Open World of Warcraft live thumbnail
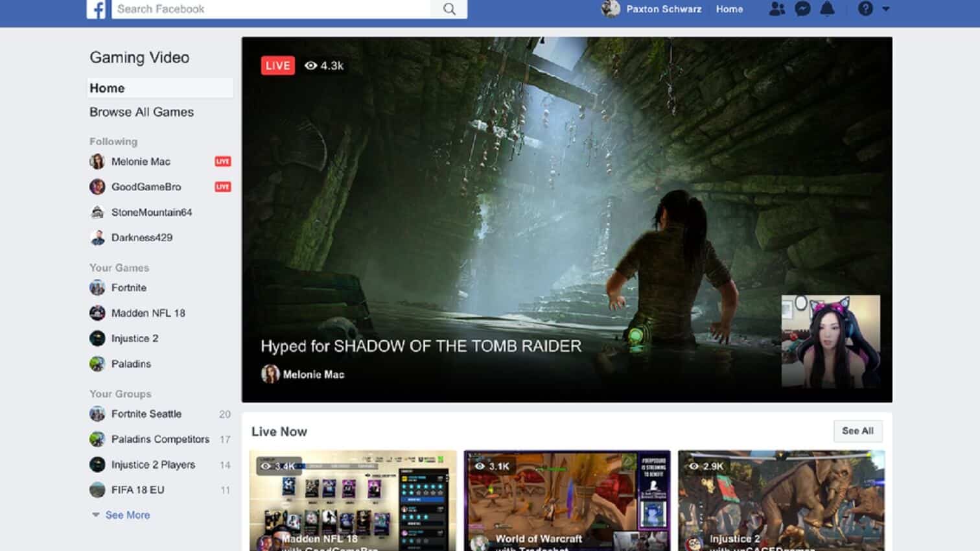Image resolution: width=980 pixels, height=551 pixels. pyautogui.click(x=567, y=500)
